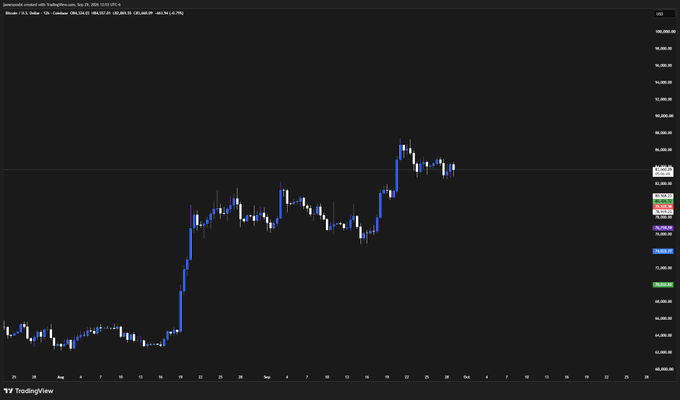Click the TradingView logo at bottom left

(28, 391)
